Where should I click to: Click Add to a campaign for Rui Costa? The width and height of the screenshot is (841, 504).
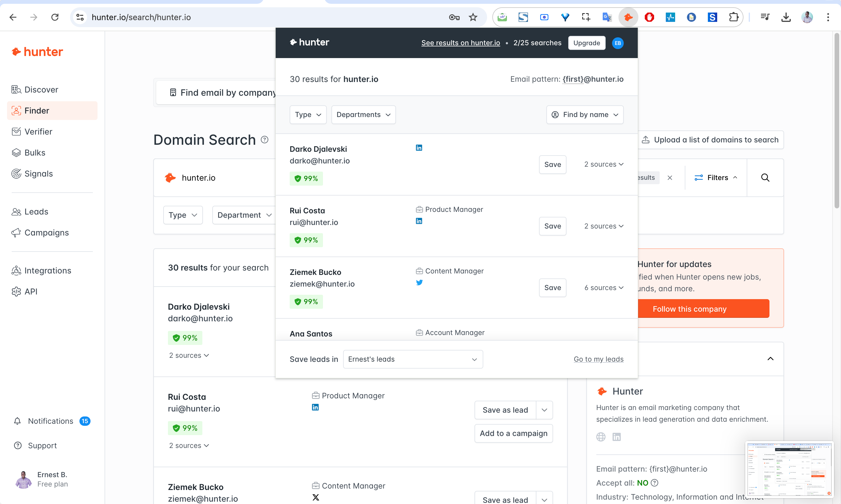[513, 433]
